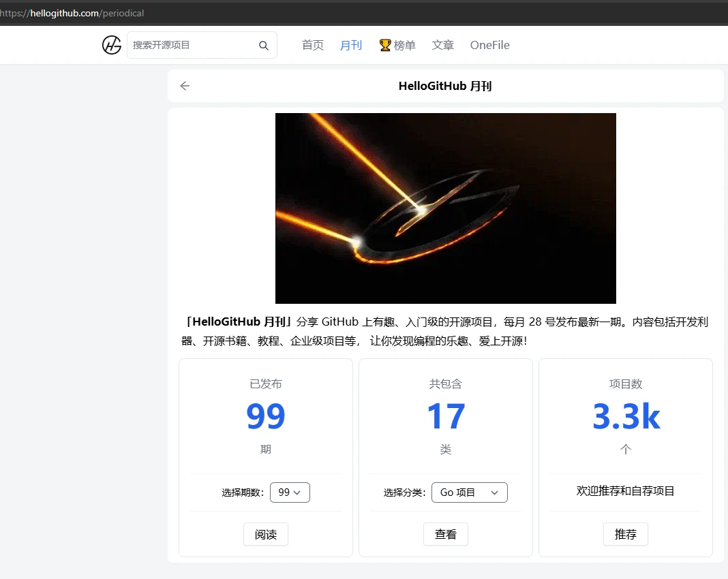Image resolution: width=728 pixels, height=579 pixels.
Task: Open the 首页 nav item
Action: [312, 45]
